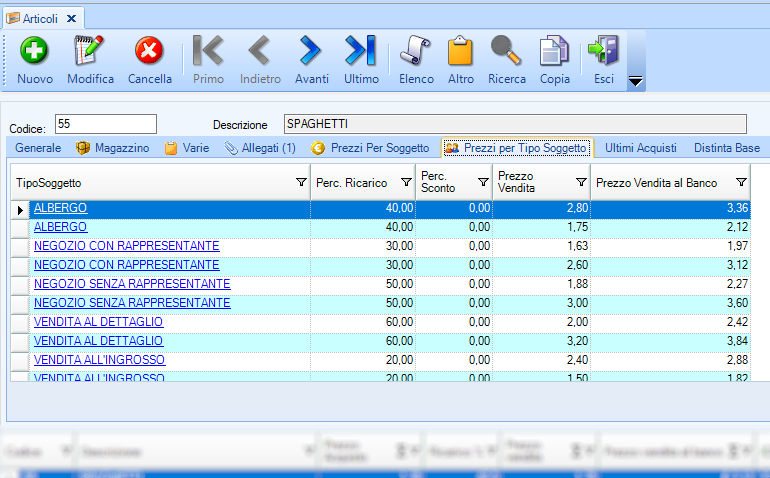Open the Prezzi Per Soggetto tab
770x478 pixels.
pyautogui.click(x=371, y=148)
